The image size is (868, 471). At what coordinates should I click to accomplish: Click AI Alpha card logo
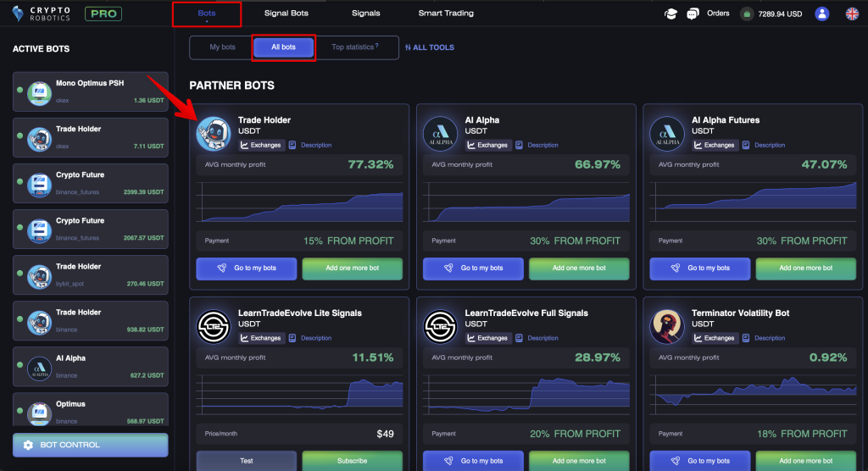440,133
